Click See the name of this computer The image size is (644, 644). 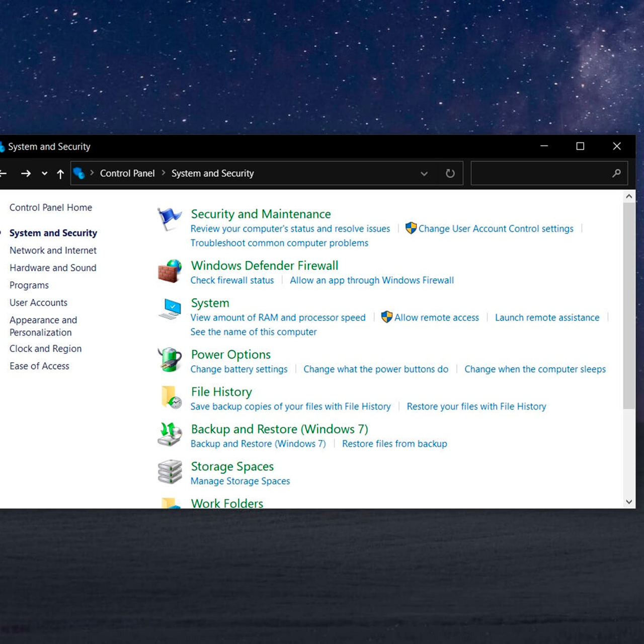tap(254, 332)
